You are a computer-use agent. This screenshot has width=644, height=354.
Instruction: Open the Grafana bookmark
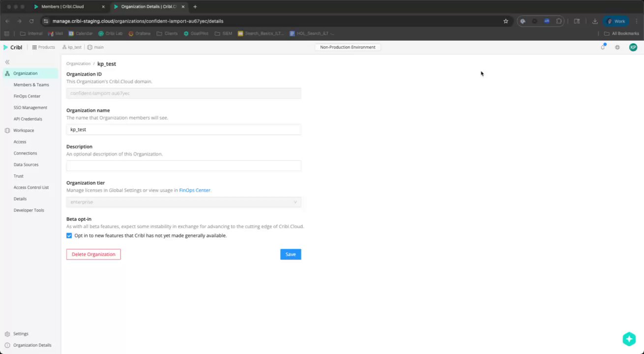(x=141, y=33)
